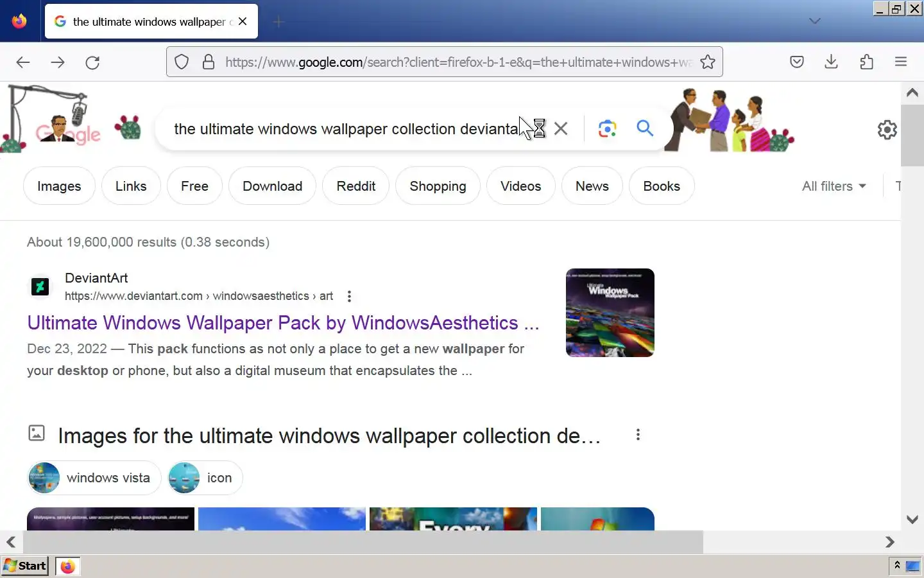The image size is (924, 578).
Task: Submit search with the magnifier icon
Action: (x=645, y=128)
